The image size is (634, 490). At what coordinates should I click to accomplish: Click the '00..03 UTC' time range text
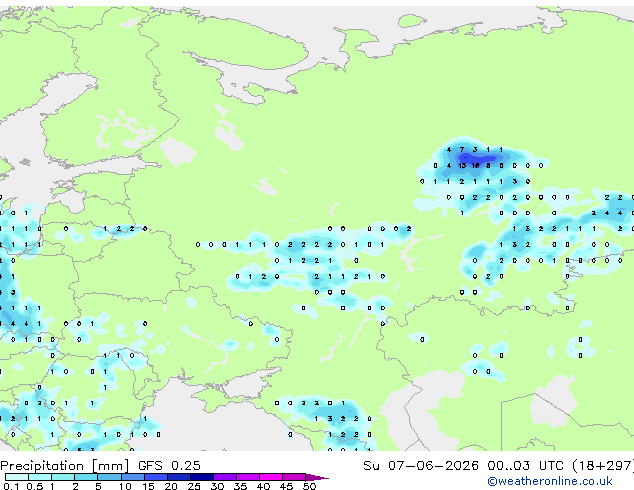pos(525,465)
